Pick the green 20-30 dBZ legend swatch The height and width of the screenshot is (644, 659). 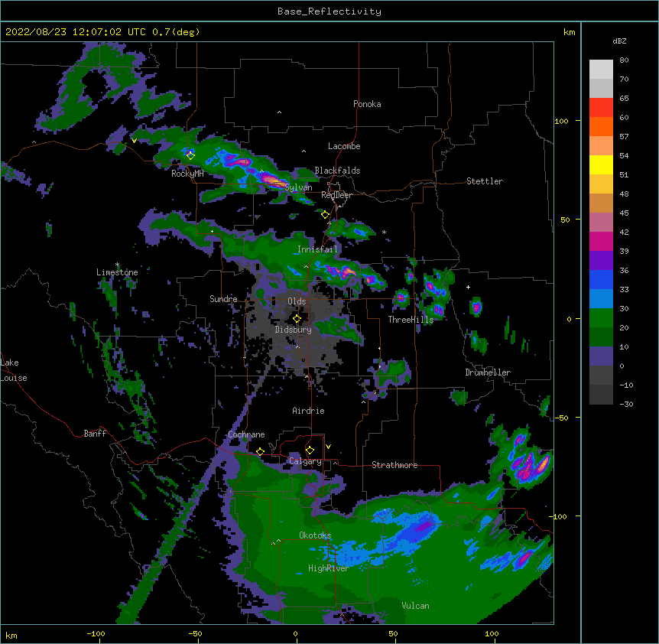[601, 318]
